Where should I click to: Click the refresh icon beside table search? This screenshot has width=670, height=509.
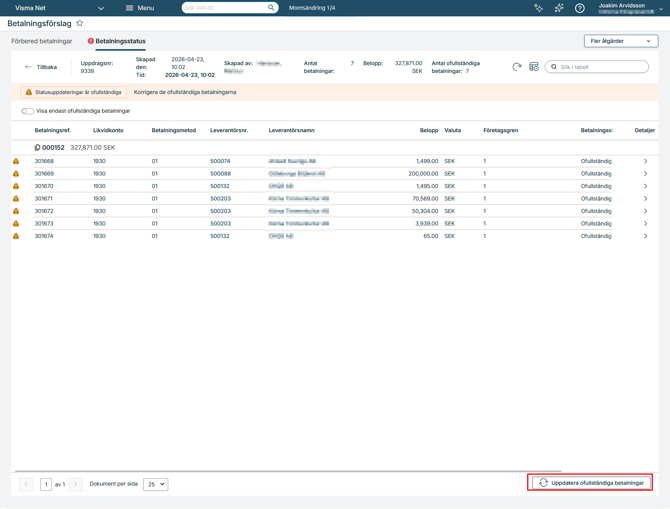click(x=517, y=67)
